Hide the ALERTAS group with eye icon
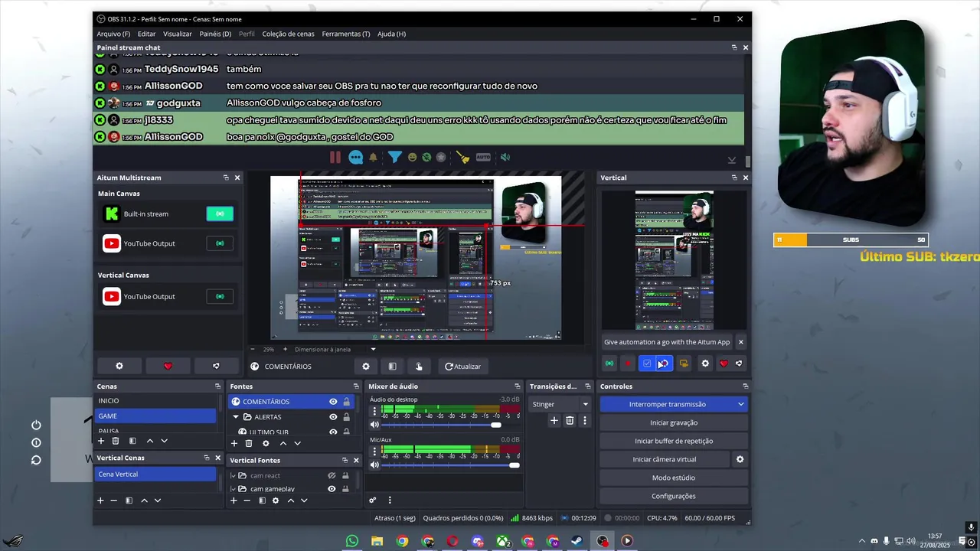Image resolution: width=980 pixels, height=551 pixels. click(333, 417)
